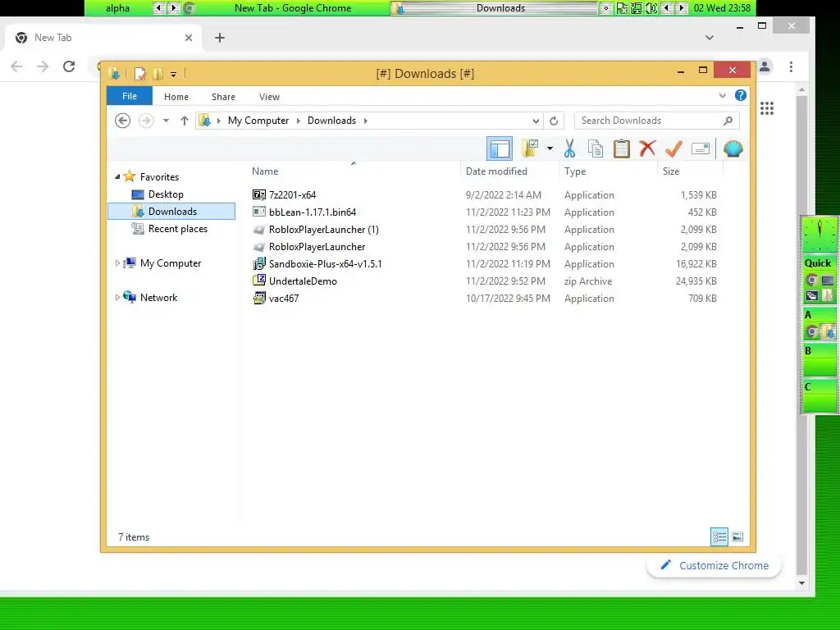Select the bbLean-1.17.1.bin64 file
The image size is (840, 630).
[x=313, y=212]
